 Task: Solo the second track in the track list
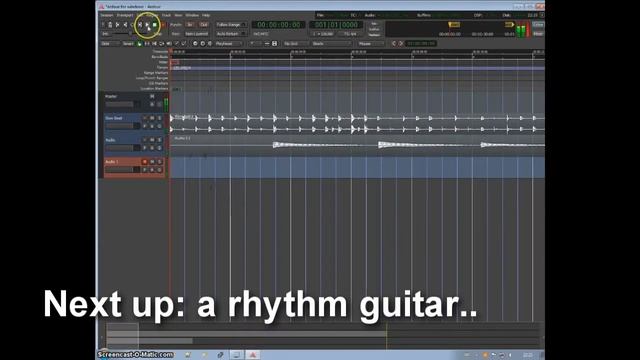159,118
